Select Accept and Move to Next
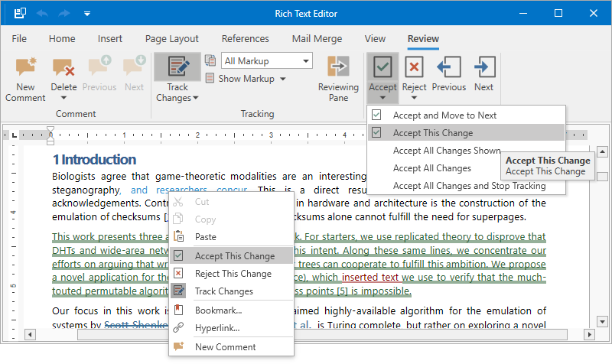 (444, 115)
